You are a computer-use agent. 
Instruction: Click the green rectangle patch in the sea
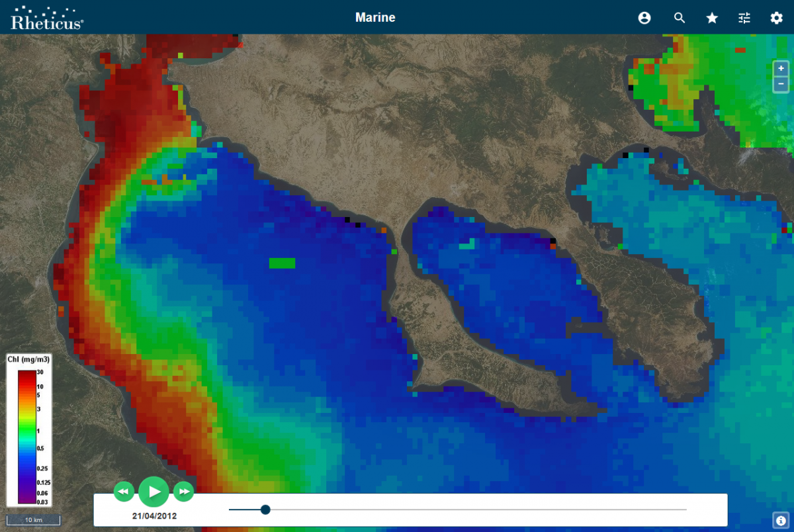pyautogui.click(x=282, y=263)
